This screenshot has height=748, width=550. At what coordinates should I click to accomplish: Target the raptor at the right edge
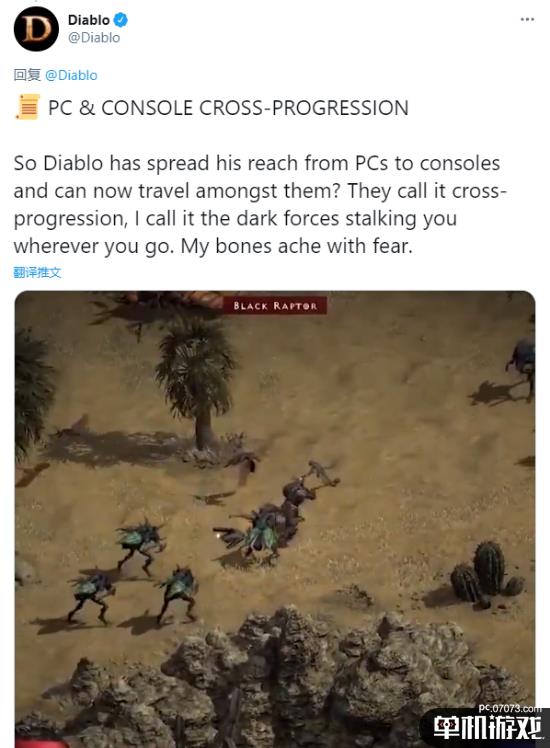(x=521, y=366)
